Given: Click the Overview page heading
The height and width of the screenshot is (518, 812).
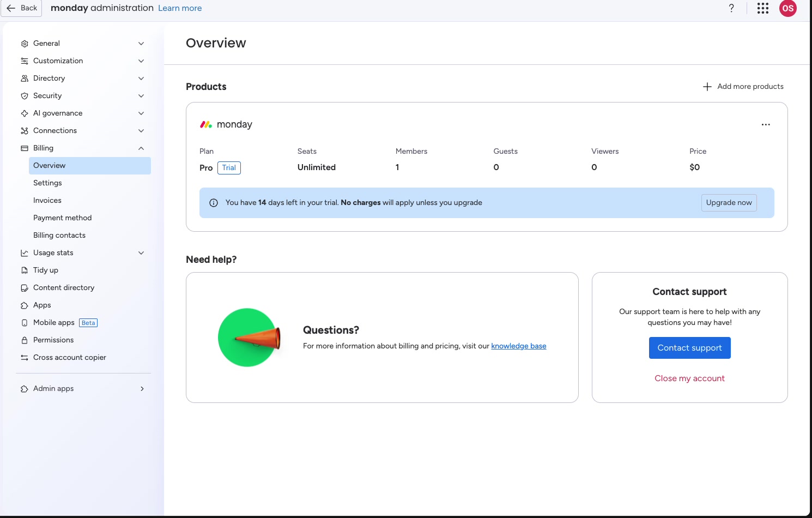Looking at the screenshot, I should [x=216, y=43].
